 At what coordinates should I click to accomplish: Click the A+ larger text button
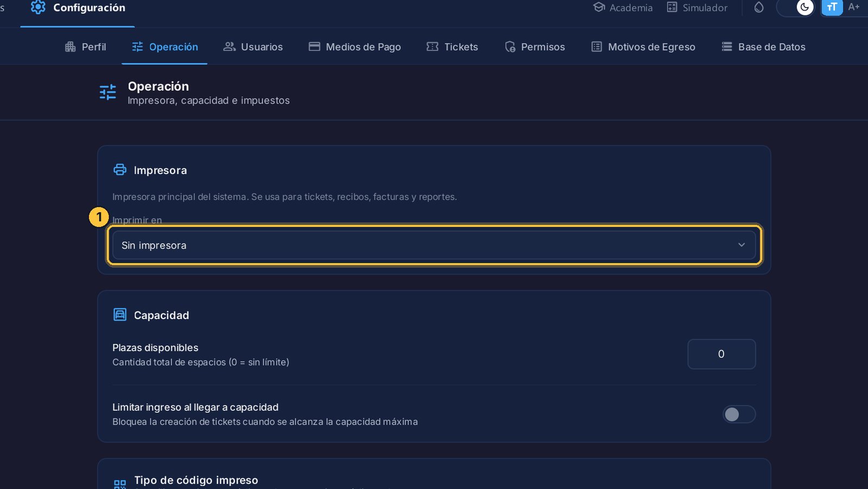click(x=854, y=7)
